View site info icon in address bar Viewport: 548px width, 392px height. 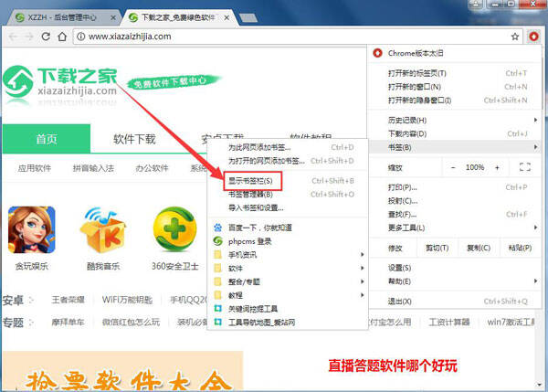tap(80, 37)
